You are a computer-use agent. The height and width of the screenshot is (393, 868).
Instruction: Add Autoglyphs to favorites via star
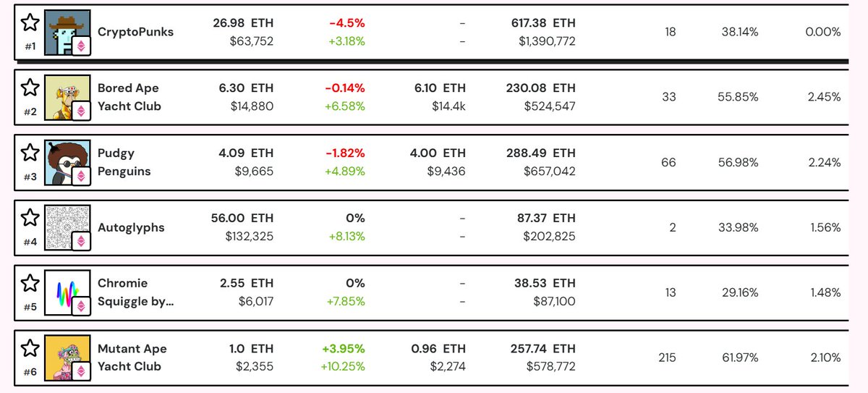pos(30,218)
